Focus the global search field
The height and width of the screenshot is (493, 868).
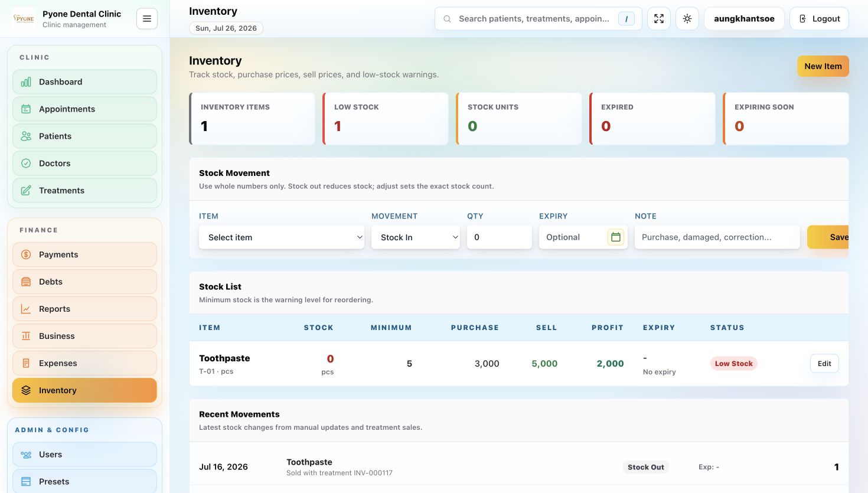(x=538, y=19)
